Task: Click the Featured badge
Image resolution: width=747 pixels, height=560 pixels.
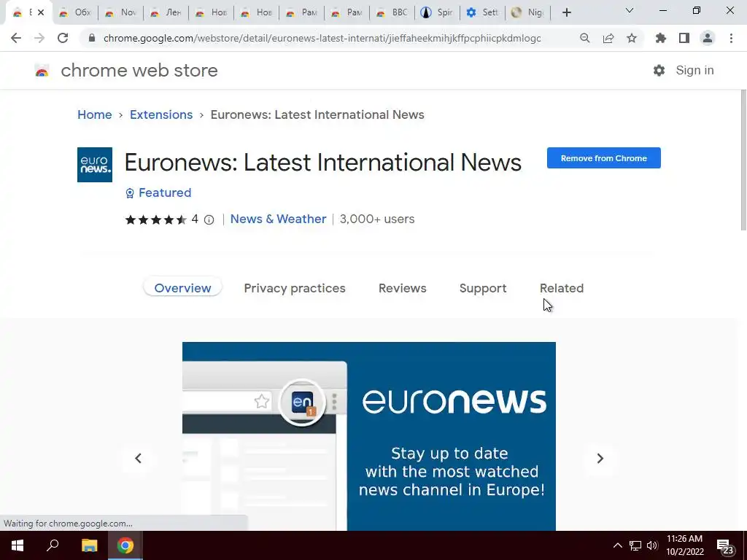Action: click(158, 192)
